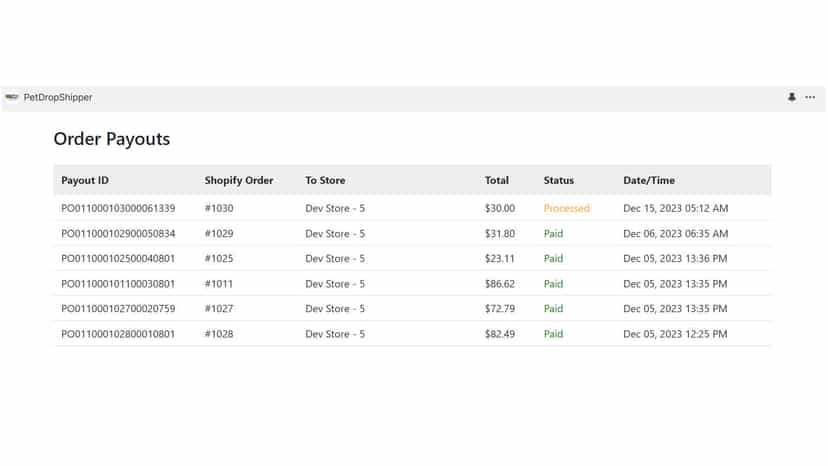The width and height of the screenshot is (828, 466).
Task: Open the three-dot more options menu
Action: [x=810, y=97]
